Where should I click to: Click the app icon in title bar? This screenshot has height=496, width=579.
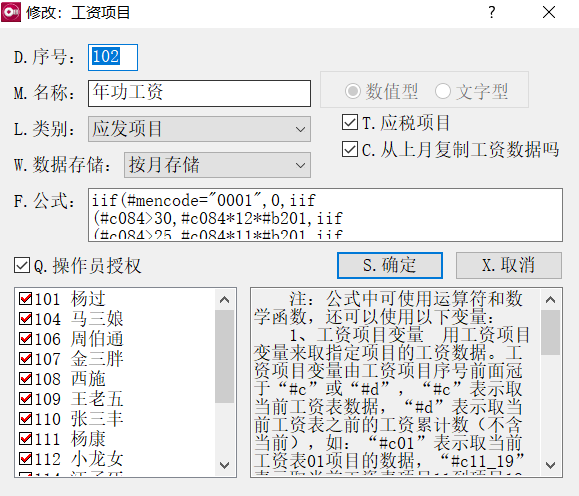click(x=11, y=12)
